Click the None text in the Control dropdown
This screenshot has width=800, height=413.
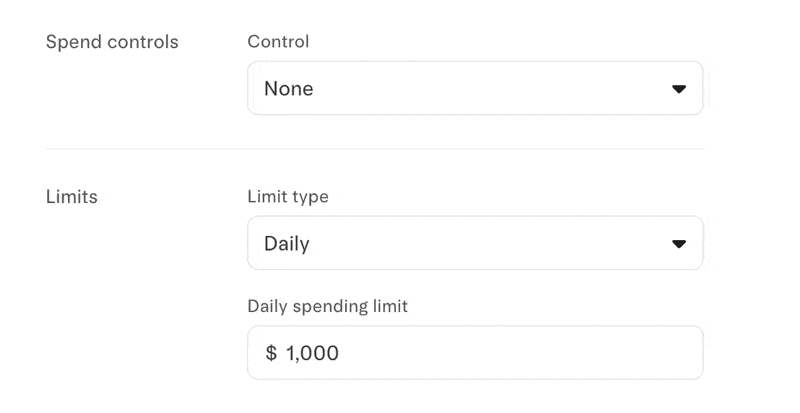[288, 89]
